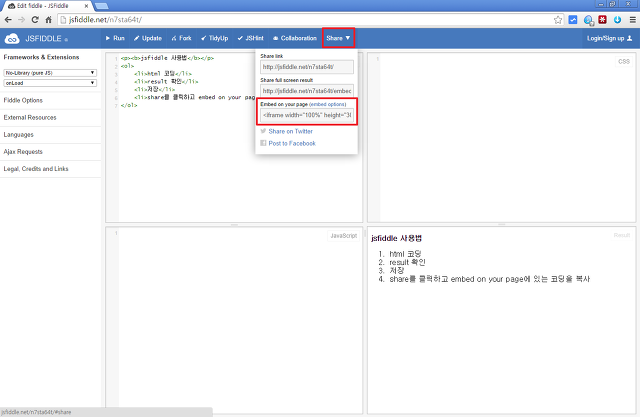Go back with browser back arrow
Viewport: 640px width, 417px height.
8,20
